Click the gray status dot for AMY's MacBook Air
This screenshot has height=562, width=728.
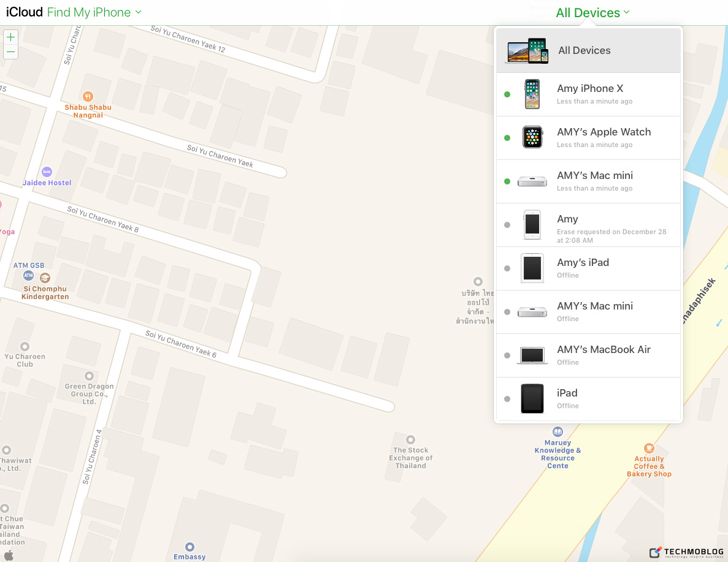(507, 355)
